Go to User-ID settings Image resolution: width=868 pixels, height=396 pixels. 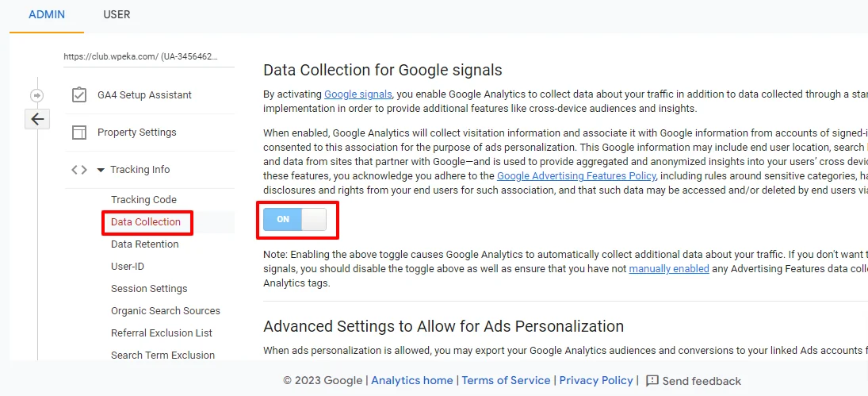click(128, 267)
